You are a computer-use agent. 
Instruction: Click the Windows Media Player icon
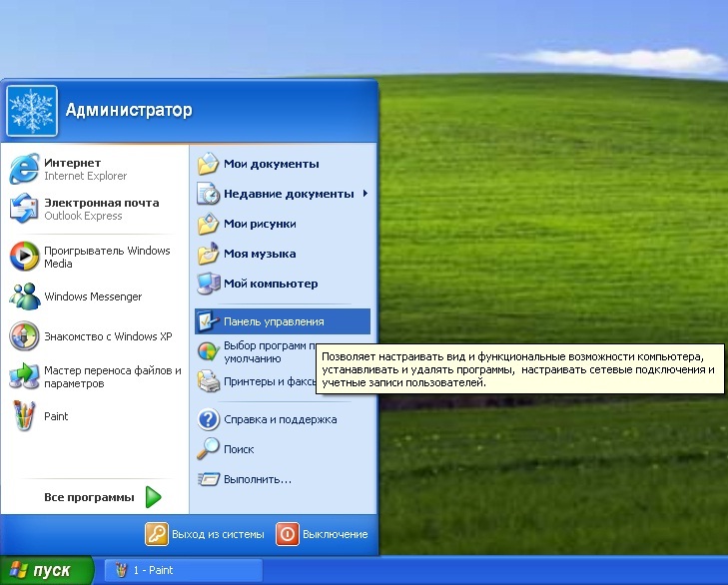[24, 257]
